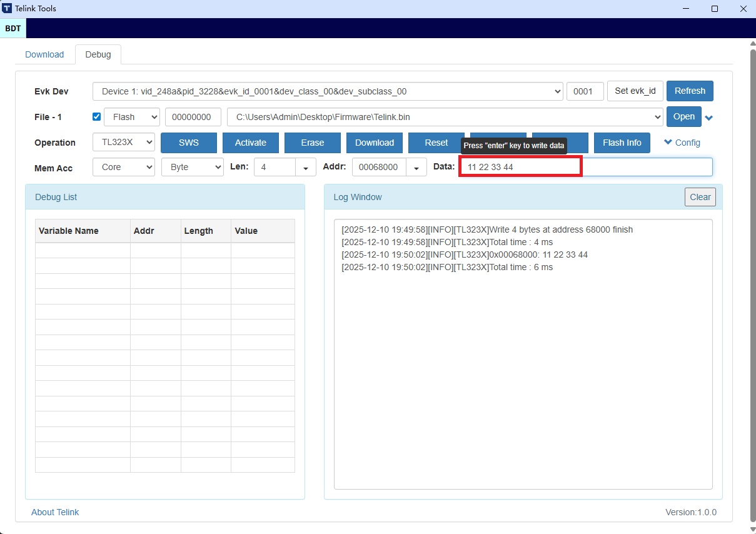Download the Telink.bin firmware

point(374,143)
